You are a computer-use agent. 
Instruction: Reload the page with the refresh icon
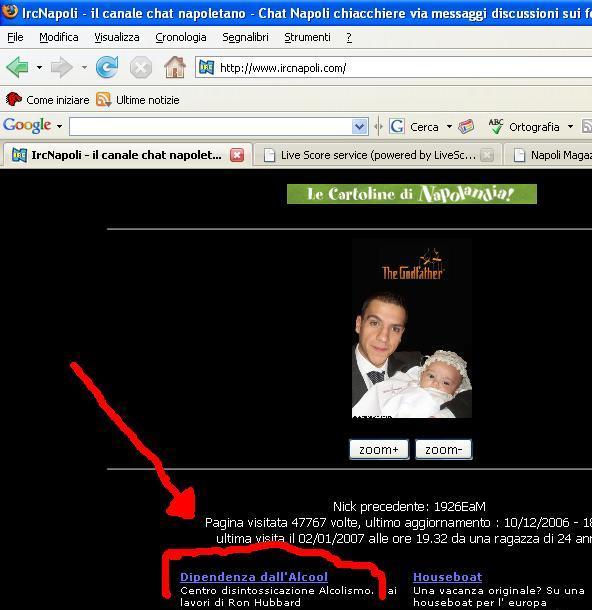pyautogui.click(x=107, y=67)
